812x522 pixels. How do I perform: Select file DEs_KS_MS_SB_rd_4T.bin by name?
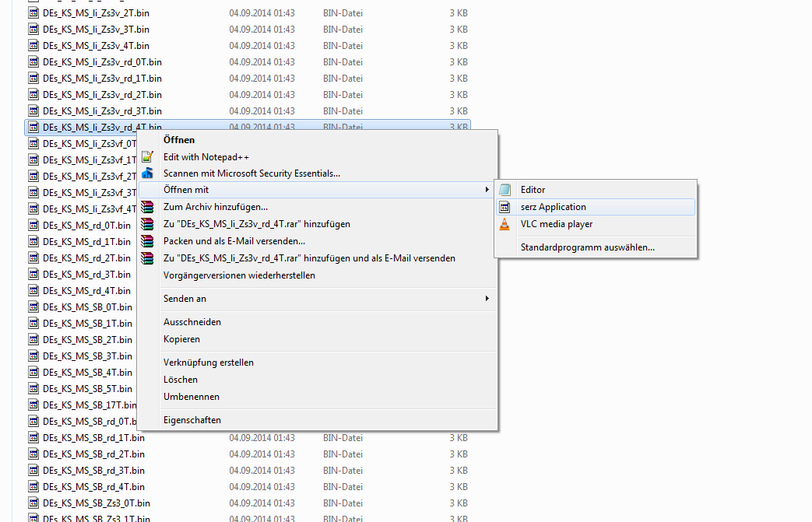[x=93, y=486]
